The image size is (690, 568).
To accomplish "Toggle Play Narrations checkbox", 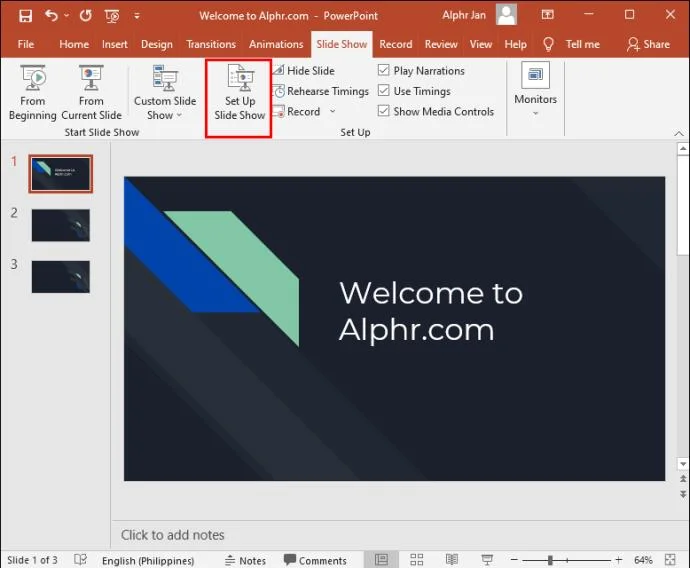I will tap(384, 70).
